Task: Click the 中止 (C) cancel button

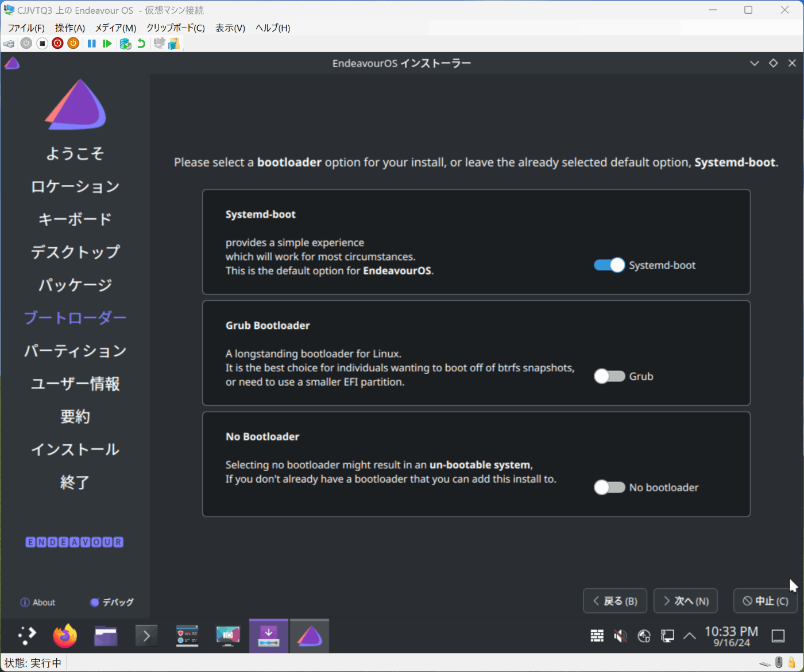Action: tap(766, 601)
